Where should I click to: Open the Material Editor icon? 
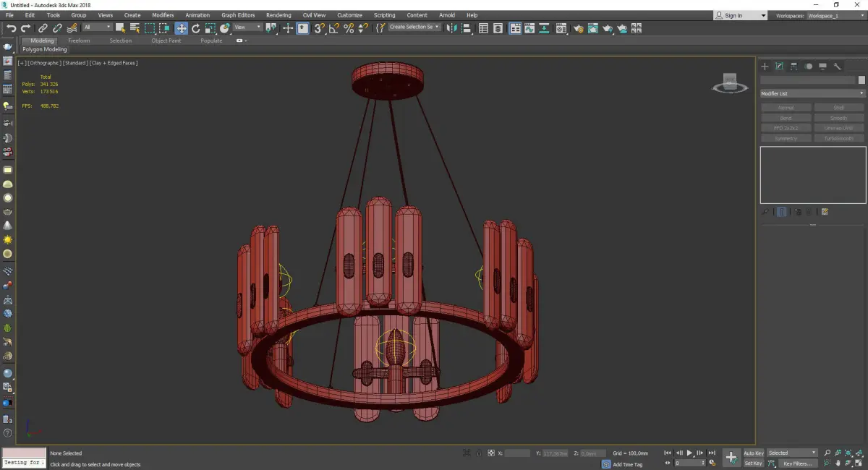pos(561,28)
